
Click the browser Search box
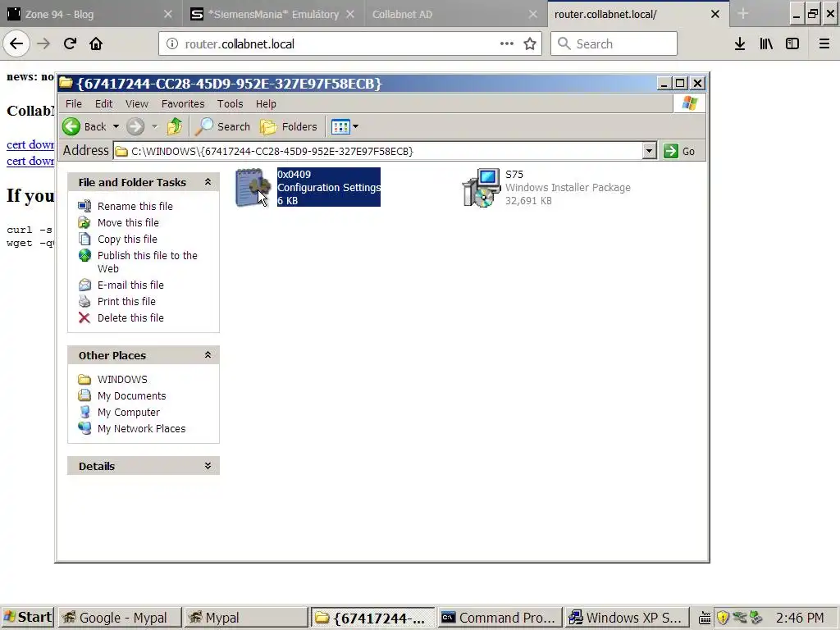coord(614,43)
